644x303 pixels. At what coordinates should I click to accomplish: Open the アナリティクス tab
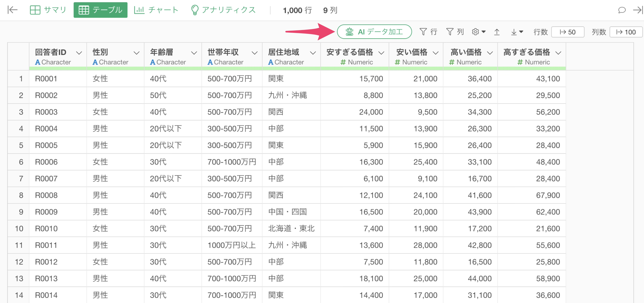pyautogui.click(x=223, y=10)
